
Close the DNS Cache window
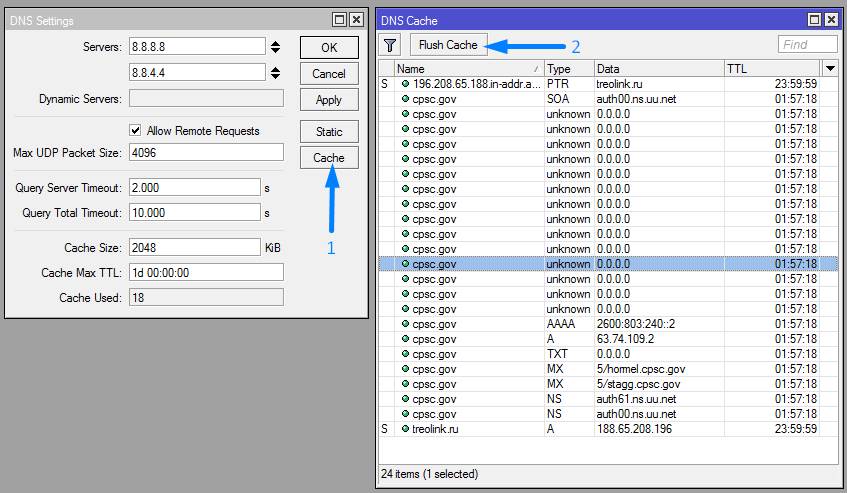coord(829,20)
